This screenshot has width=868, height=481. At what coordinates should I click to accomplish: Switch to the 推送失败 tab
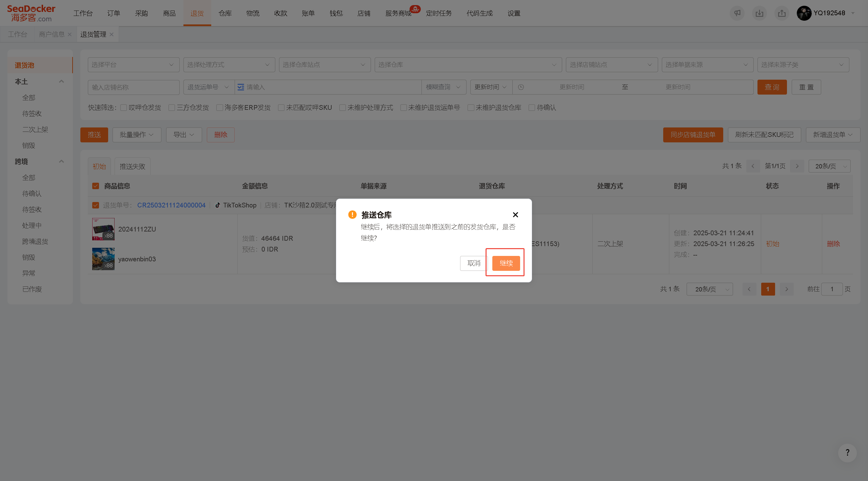(132, 166)
